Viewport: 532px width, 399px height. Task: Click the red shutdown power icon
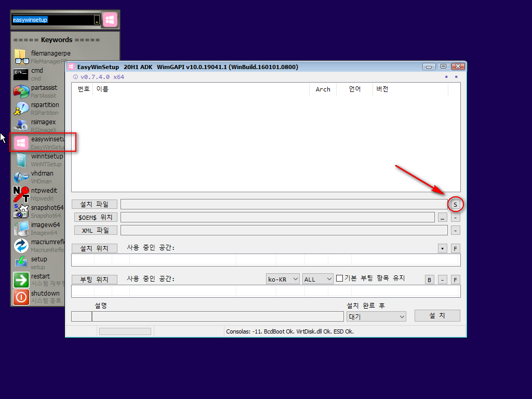[x=21, y=297]
